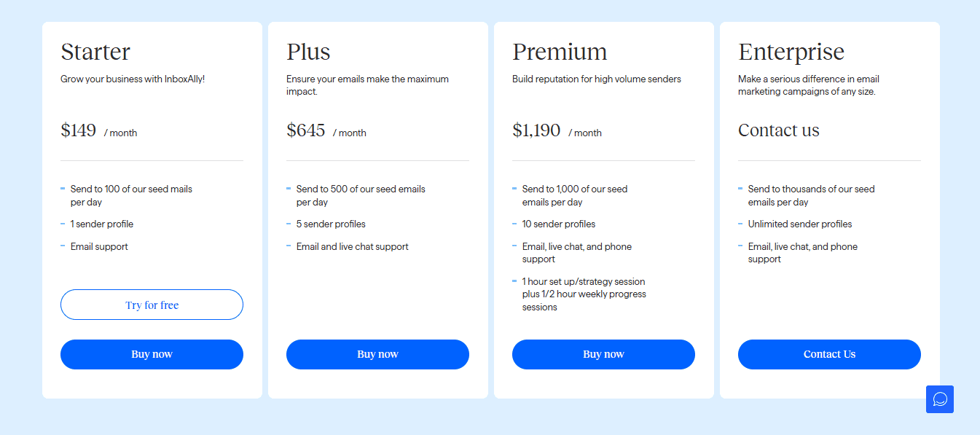Select the Plus plan heading
Viewport: 980px width, 435px height.
[x=308, y=52]
